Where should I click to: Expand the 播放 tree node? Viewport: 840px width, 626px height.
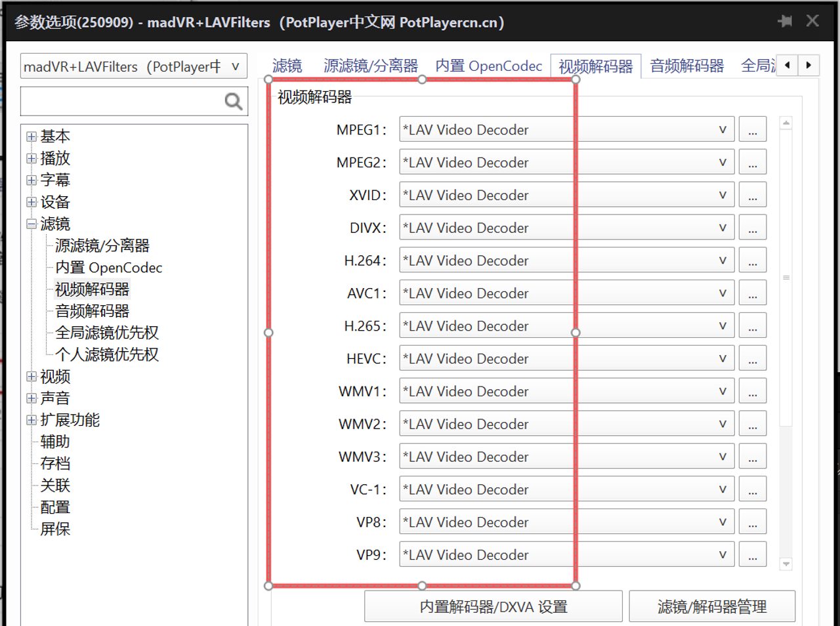tap(31, 158)
